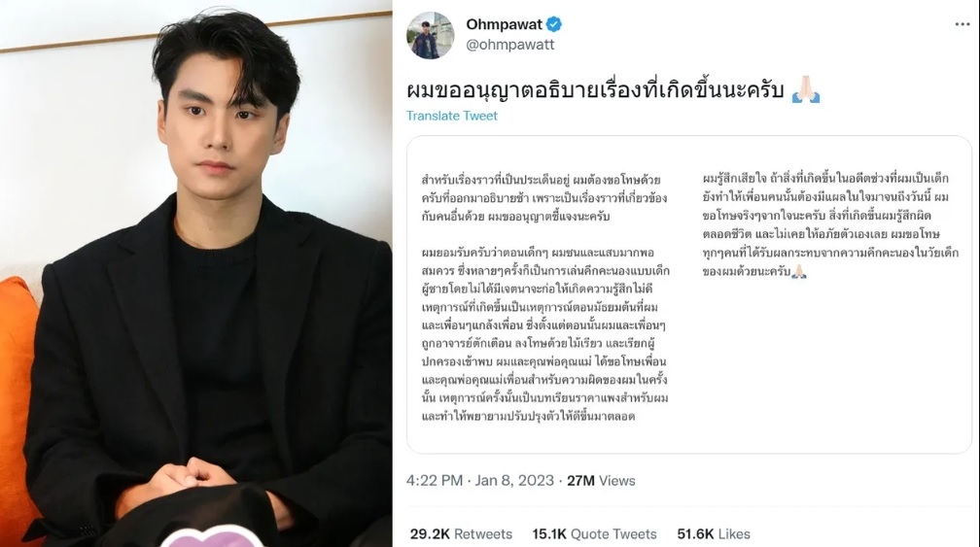
Task: Click Translate Tweet
Action: pos(452,116)
